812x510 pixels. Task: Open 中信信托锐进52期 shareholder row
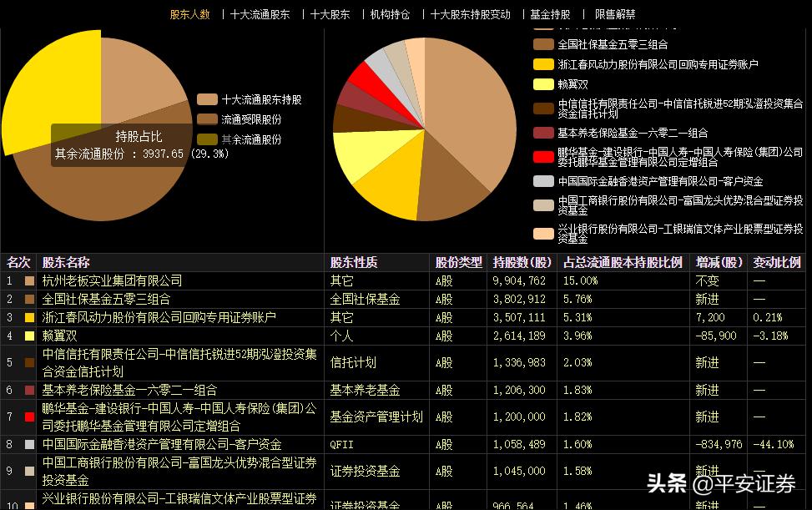[179, 363]
